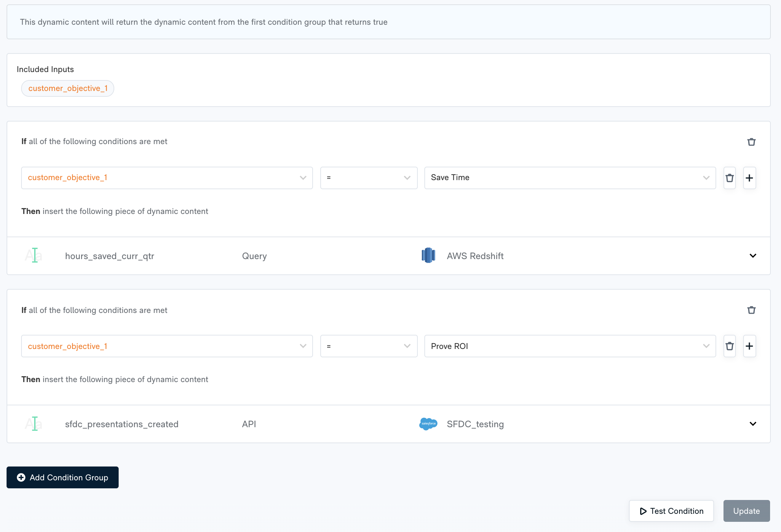Image resolution: width=781 pixels, height=532 pixels.
Task: Click the Query type label
Action: click(x=254, y=256)
